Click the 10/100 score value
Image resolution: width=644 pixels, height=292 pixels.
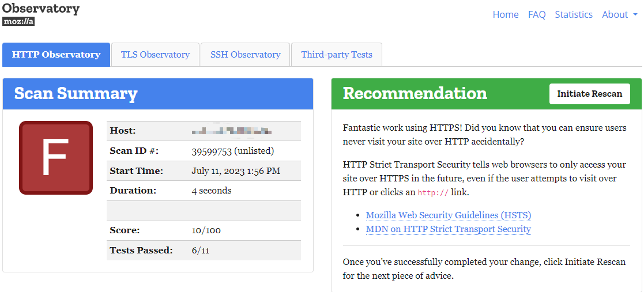(206, 230)
